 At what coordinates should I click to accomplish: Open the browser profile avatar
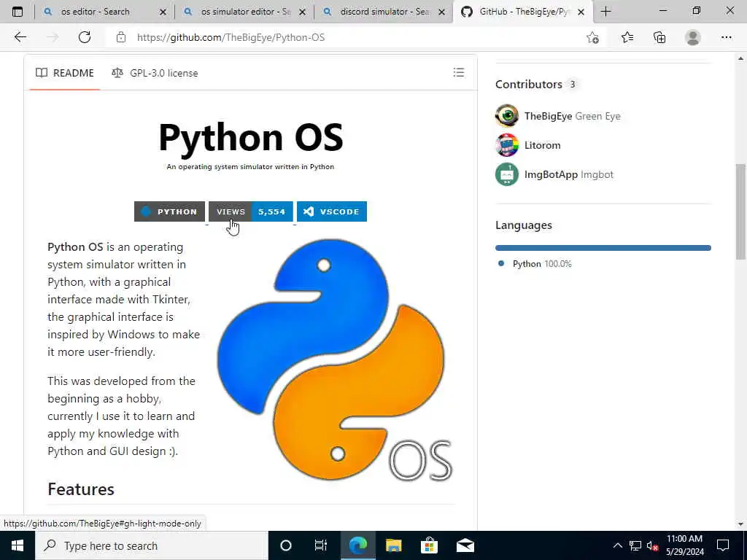coord(693,37)
